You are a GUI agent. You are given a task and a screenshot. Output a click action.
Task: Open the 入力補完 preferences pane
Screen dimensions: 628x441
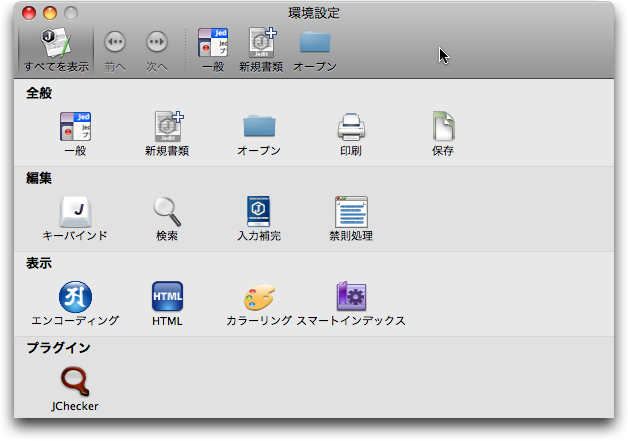click(259, 219)
